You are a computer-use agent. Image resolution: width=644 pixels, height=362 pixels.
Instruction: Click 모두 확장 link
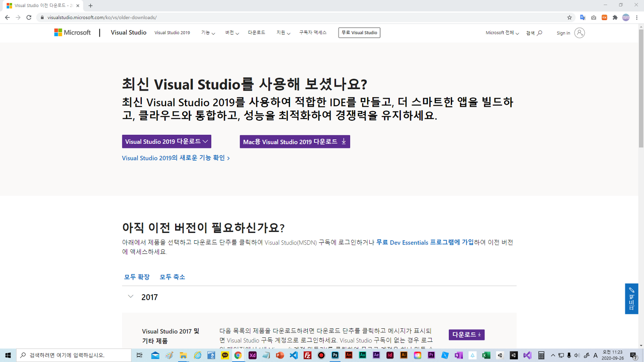click(x=137, y=277)
